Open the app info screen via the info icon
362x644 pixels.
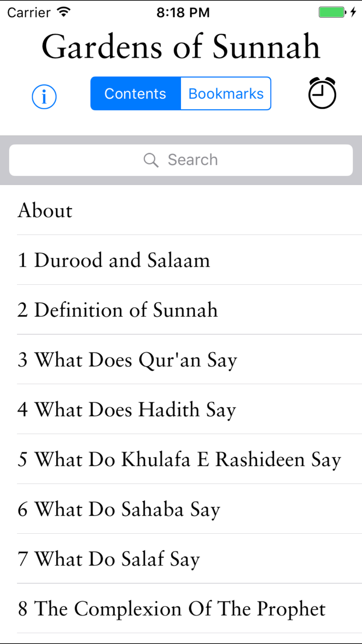click(x=44, y=97)
